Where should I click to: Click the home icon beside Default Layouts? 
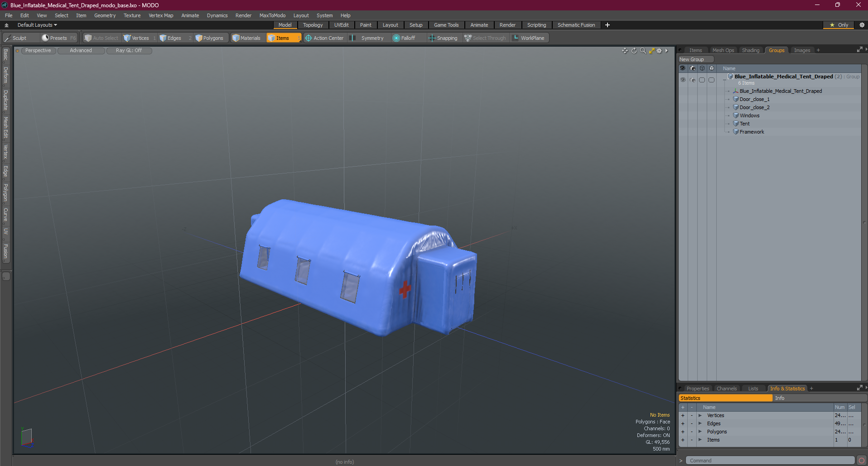point(6,25)
